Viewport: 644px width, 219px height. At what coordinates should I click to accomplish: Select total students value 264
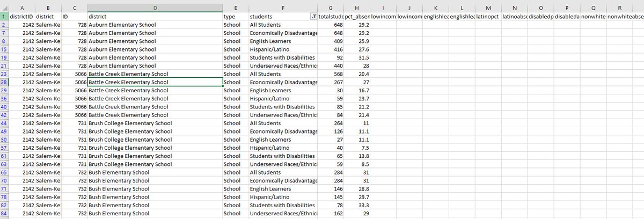pyautogui.click(x=331, y=123)
